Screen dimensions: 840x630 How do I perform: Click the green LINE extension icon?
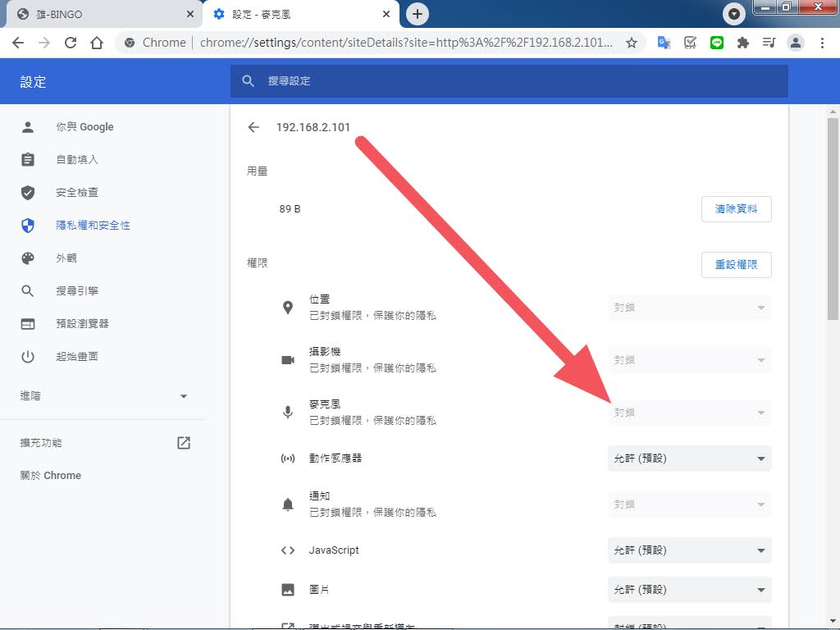click(x=717, y=42)
